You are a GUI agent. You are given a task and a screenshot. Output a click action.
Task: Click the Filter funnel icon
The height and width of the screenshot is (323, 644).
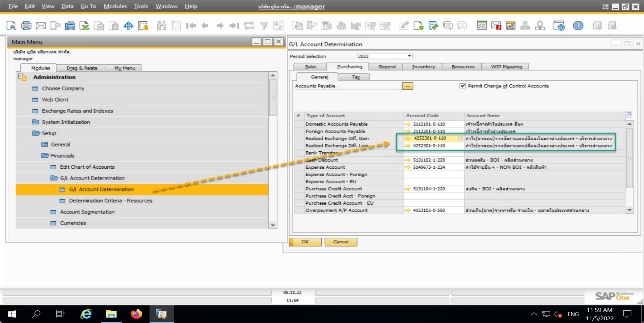tap(264, 26)
